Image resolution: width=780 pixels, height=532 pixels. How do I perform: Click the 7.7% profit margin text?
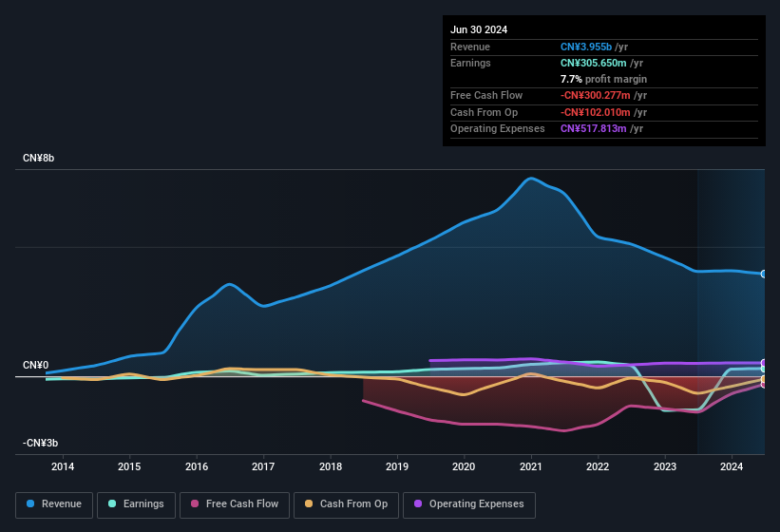pyautogui.click(x=603, y=80)
